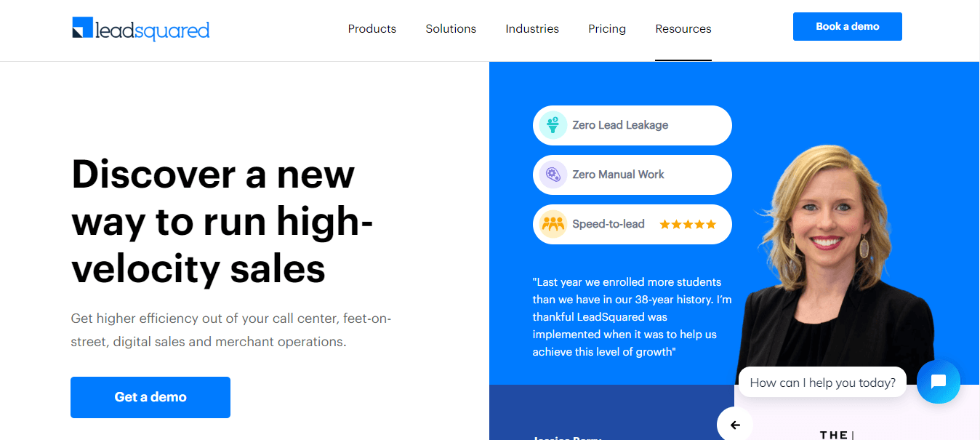Click the Get a demo button
980x440 pixels.
tap(150, 397)
